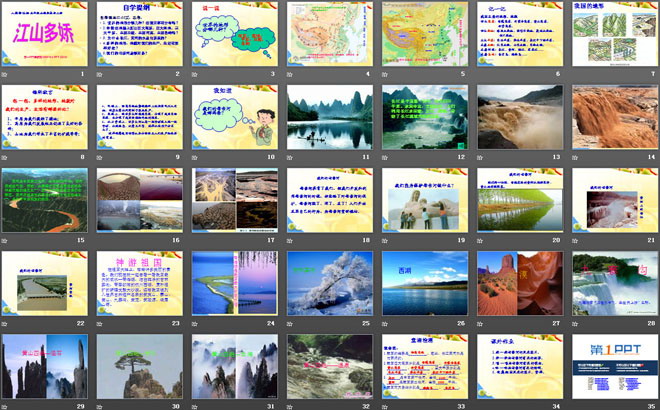
Task: Select slide 29 rocky peaks photo
Action: (x=45, y=367)
